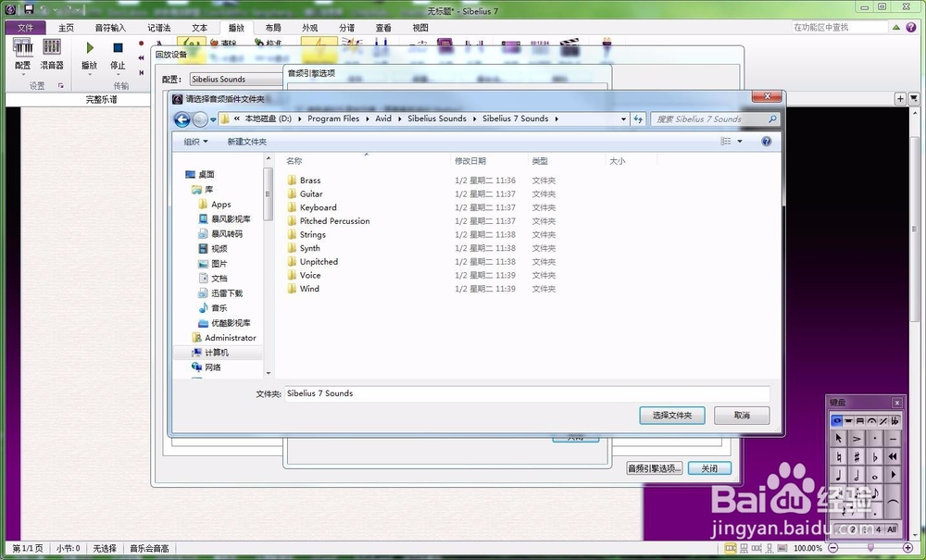926x560 pixels.
Task: Select the accent key on Keypad
Action: click(x=857, y=439)
